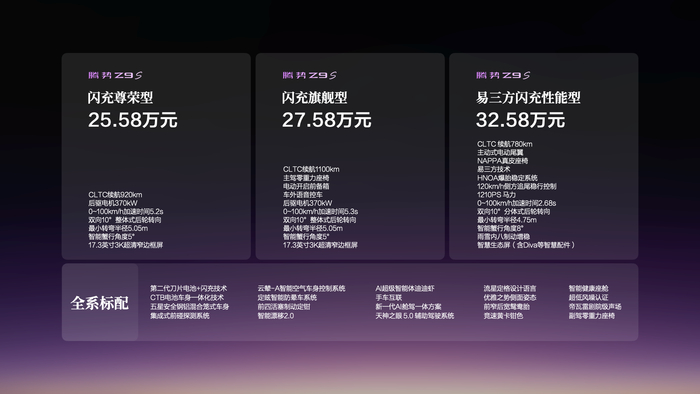Click the CLTC 续航780km spec line

[504, 144]
